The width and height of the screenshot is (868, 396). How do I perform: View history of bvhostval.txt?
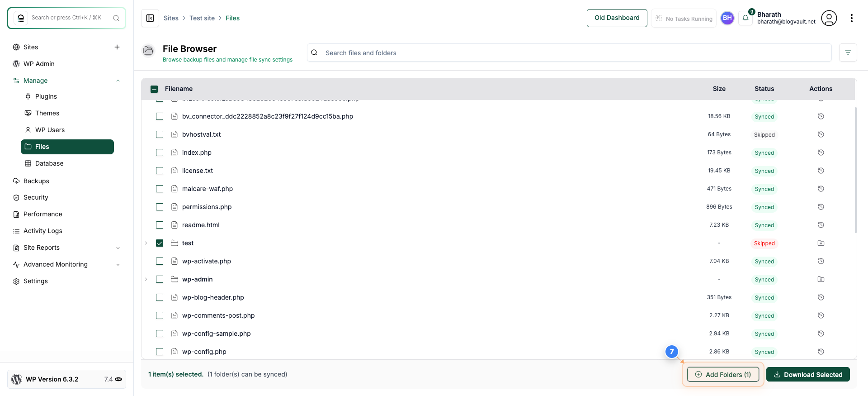pyautogui.click(x=821, y=134)
